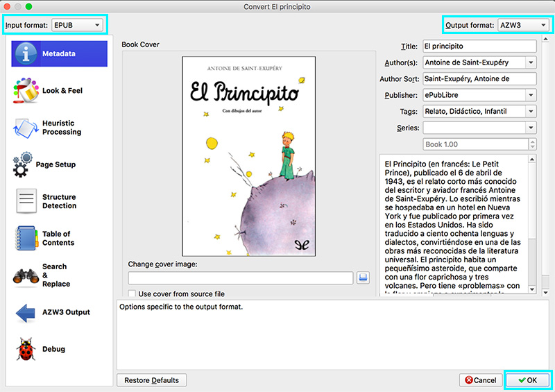
Task: Open the Input format EPUB dropdown
Action: coord(77,25)
